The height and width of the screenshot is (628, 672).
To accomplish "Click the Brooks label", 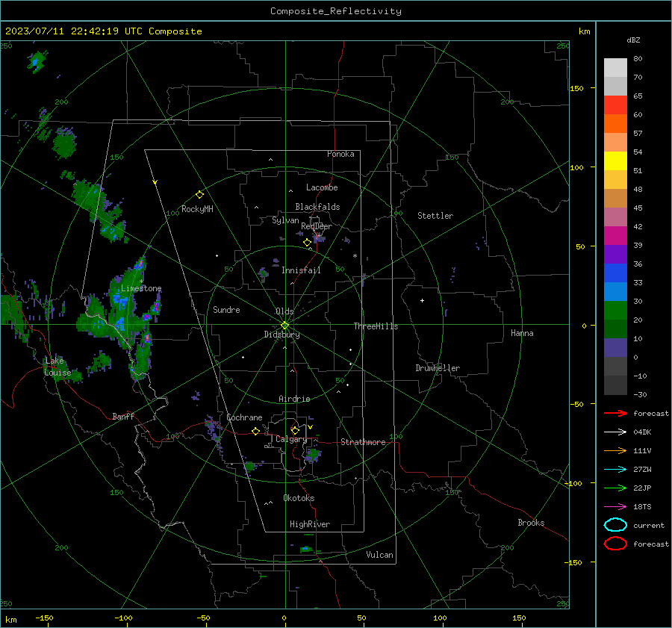I will (531, 523).
